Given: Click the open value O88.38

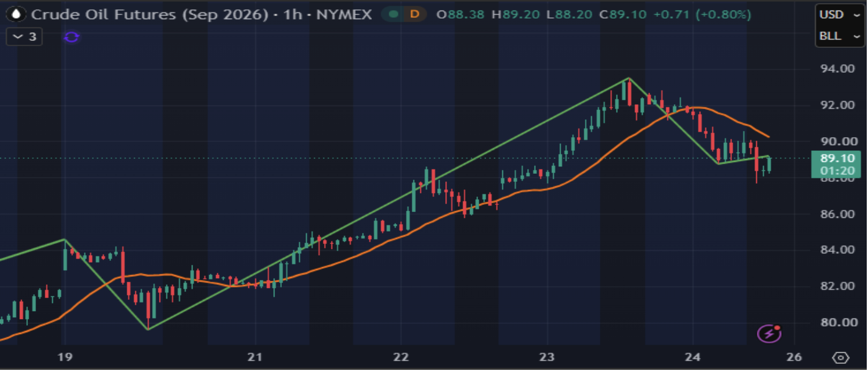Looking at the screenshot, I should (x=460, y=14).
